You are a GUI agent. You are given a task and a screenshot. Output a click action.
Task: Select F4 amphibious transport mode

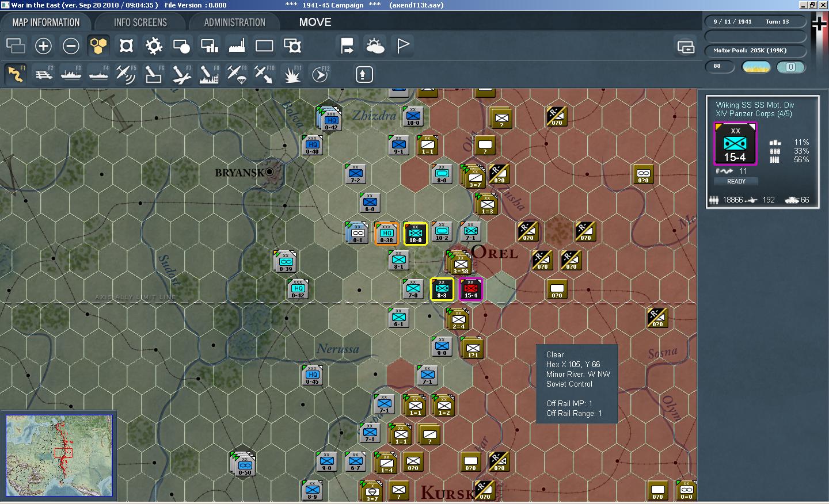click(99, 74)
